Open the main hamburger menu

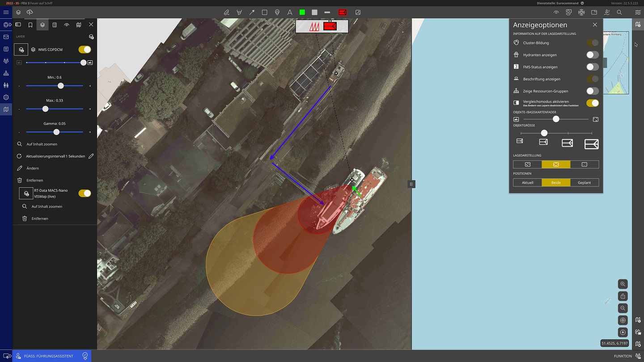(x=6, y=12)
